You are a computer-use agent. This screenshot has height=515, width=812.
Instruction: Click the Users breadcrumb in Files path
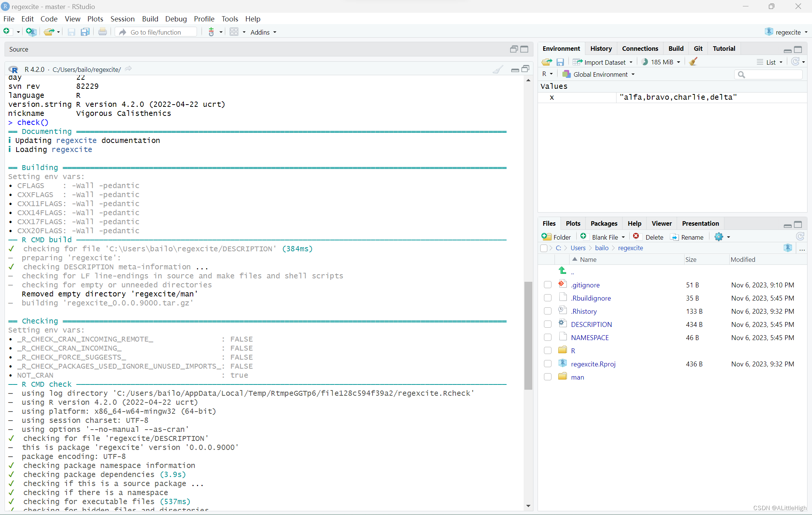pyautogui.click(x=578, y=248)
